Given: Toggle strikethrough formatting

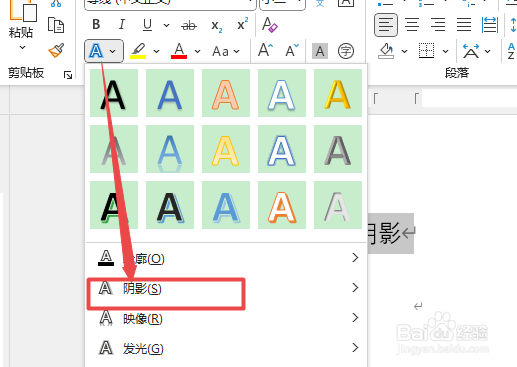Looking at the screenshot, I should [x=189, y=25].
